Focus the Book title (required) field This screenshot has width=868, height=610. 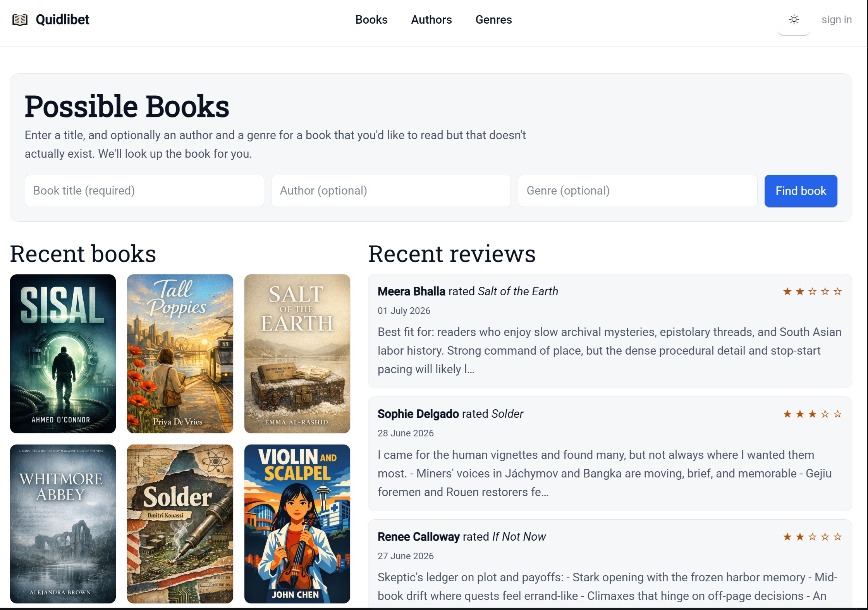[144, 191]
